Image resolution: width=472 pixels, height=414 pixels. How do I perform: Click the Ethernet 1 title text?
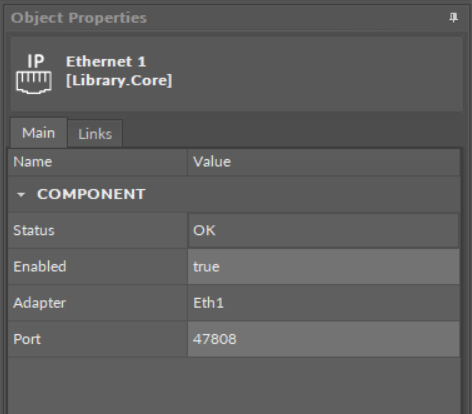[x=106, y=62]
